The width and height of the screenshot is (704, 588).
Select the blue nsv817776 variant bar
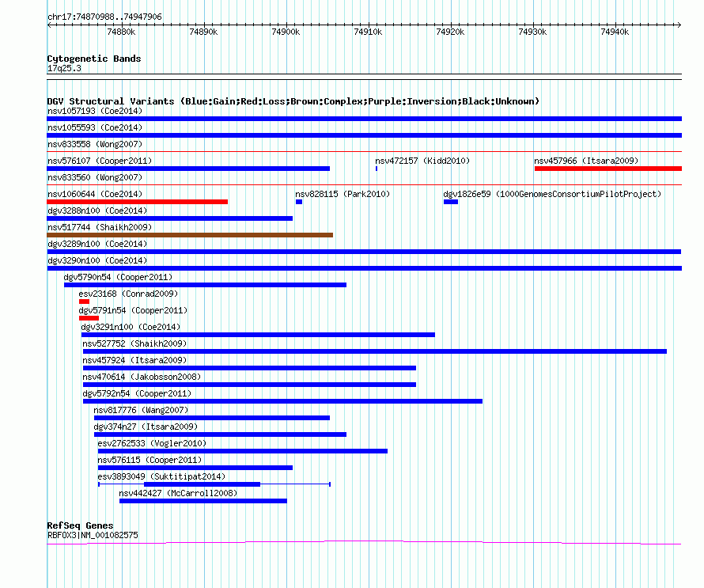pos(212,418)
